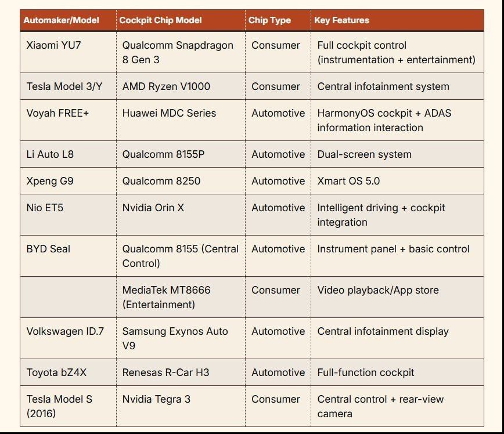This screenshot has height=434, width=504.
Task: Click the Cockpit Chip Model column header
Action: point(181,20)
